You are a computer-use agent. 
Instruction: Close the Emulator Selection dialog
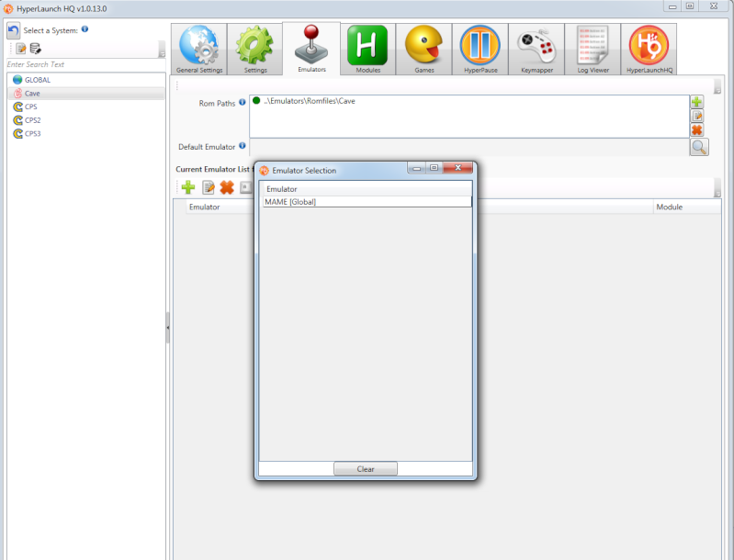pos(457,168)
